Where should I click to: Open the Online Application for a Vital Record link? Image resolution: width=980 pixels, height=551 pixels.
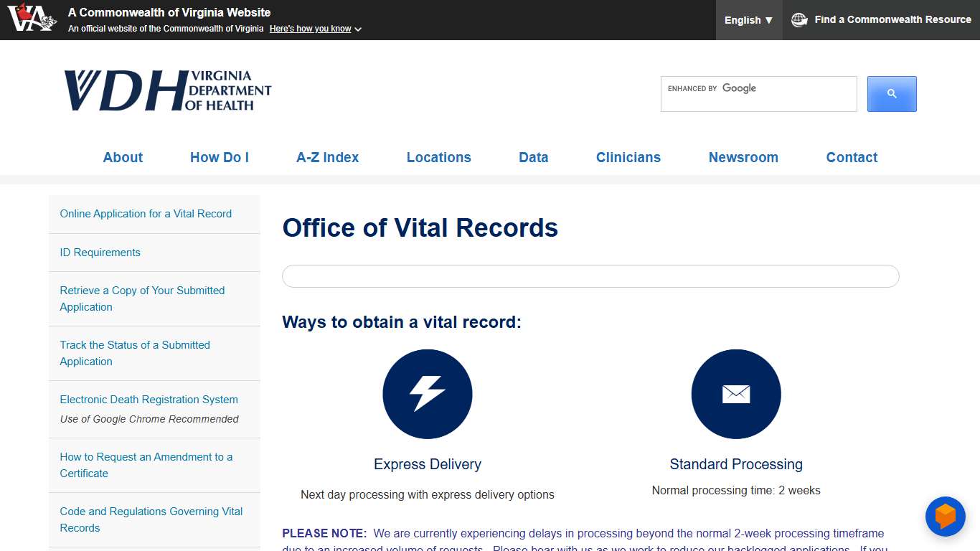tap(146, 213)
